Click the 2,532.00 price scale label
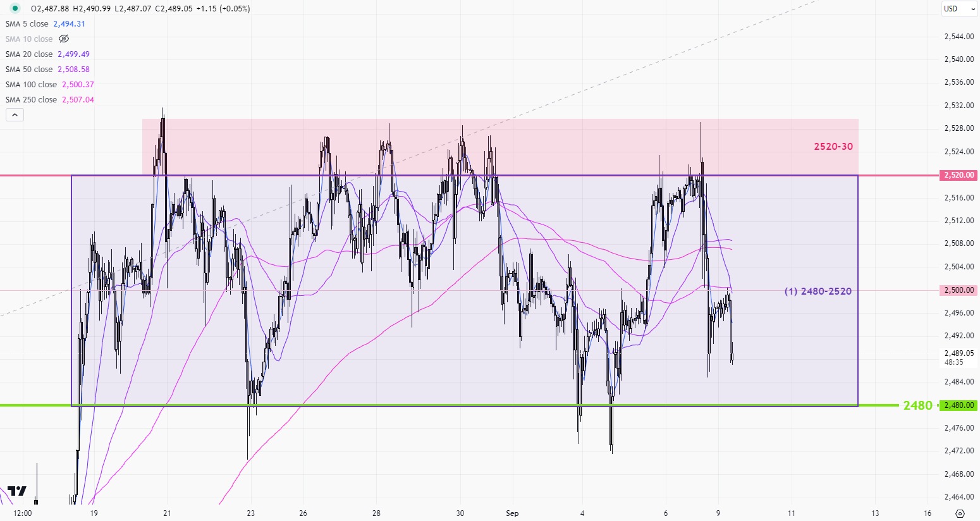 coord(959,106)
